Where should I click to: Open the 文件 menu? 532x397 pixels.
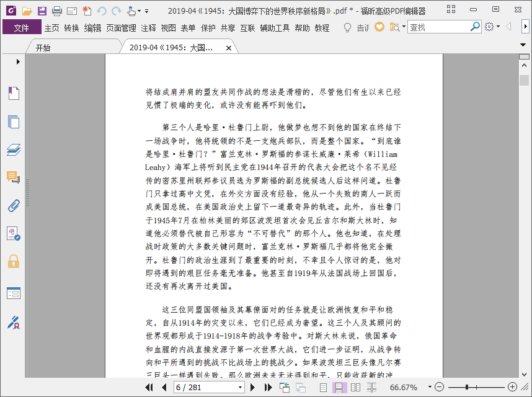pos(22,27)
